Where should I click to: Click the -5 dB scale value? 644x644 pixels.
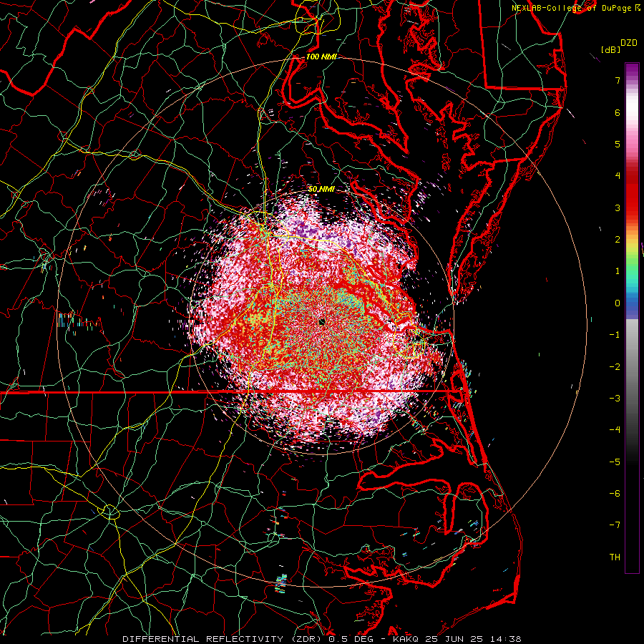click(615, 462)
